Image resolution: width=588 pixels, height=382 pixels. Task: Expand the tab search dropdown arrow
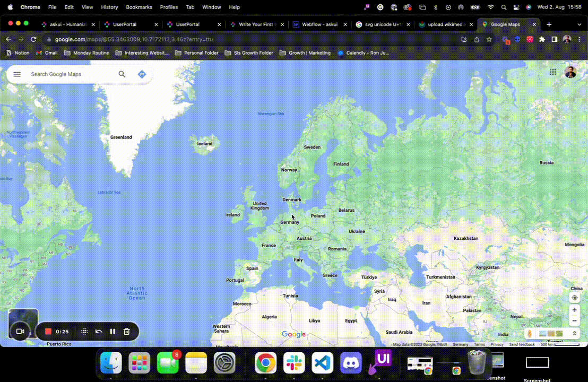coord(580,24)
